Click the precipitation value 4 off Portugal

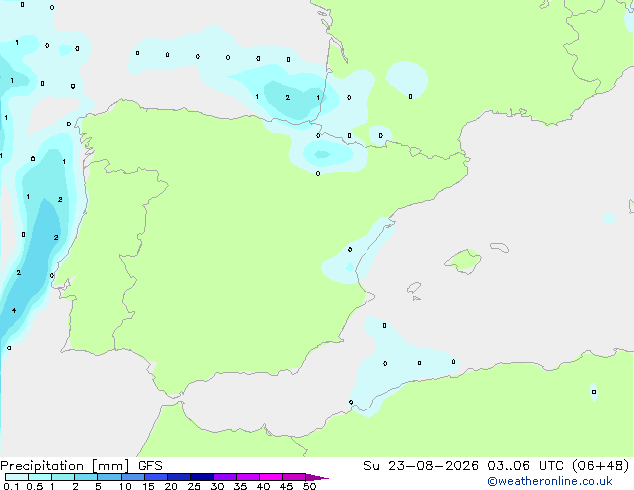(x=14, y=310)
